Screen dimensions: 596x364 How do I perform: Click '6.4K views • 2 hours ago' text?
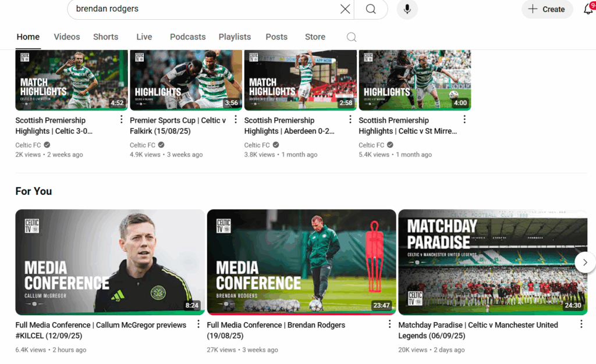tap(51, 349)
